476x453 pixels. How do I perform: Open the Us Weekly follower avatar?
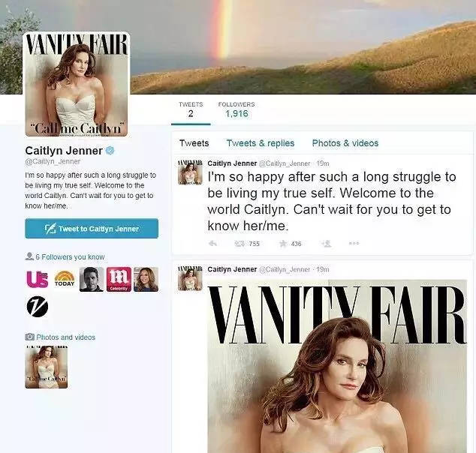38,279
